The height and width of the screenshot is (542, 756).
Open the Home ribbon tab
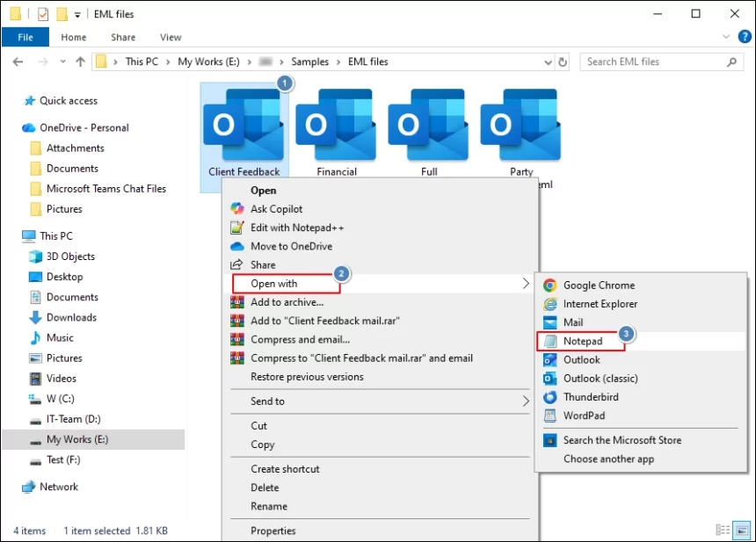(73, 37)
